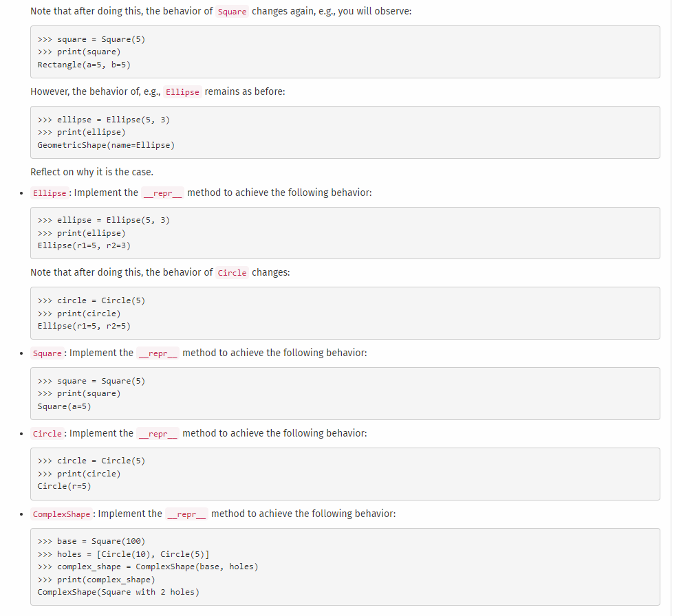Click the bullet beside the Square item
Image resolution: width=681 pixels, height=616 pixels.
coord(21,353)
